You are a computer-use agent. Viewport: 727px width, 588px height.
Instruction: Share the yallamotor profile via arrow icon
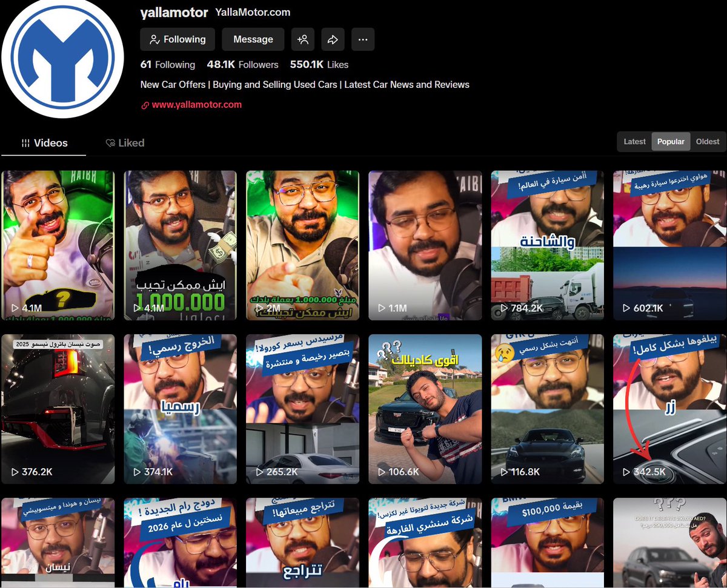333,39
